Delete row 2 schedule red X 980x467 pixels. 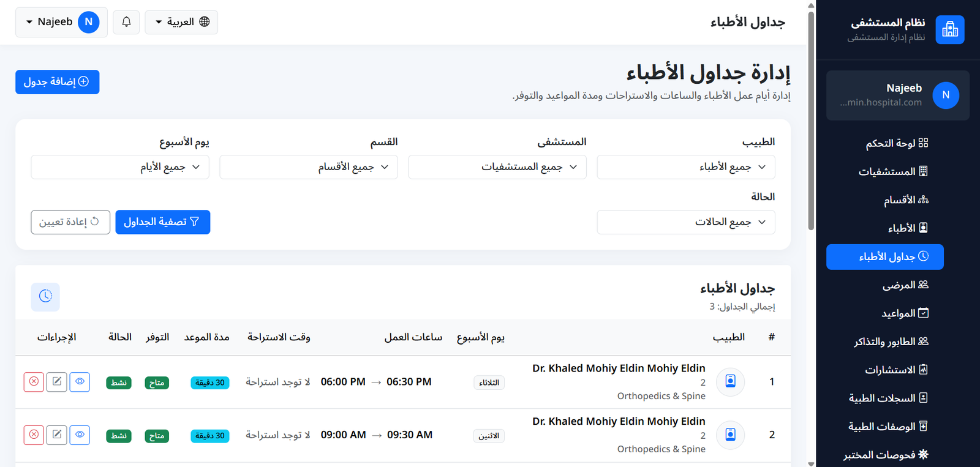tap(34, 435)
